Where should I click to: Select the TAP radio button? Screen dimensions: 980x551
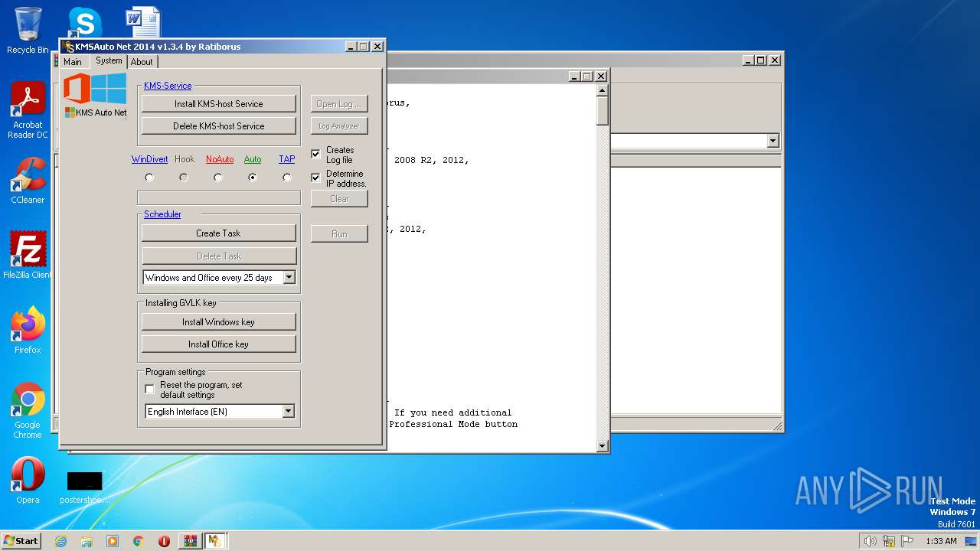click(x=287, y=178)
